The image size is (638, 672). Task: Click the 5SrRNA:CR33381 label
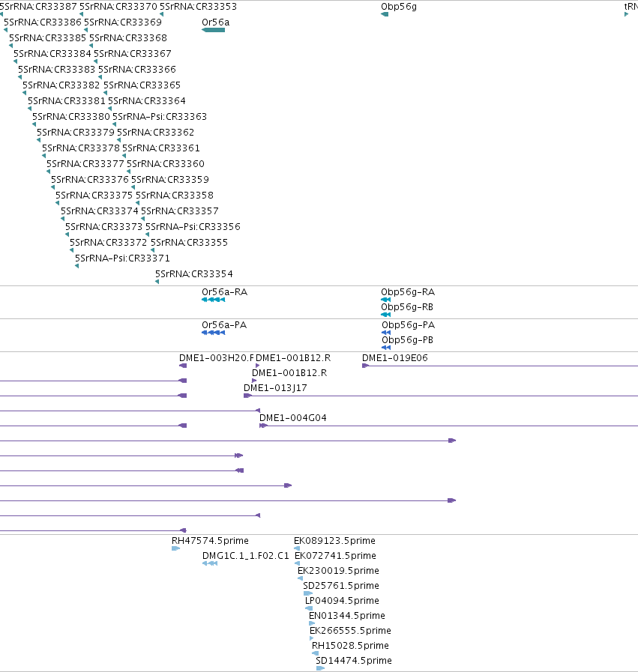pyautogui.click(x=67, y=101)
